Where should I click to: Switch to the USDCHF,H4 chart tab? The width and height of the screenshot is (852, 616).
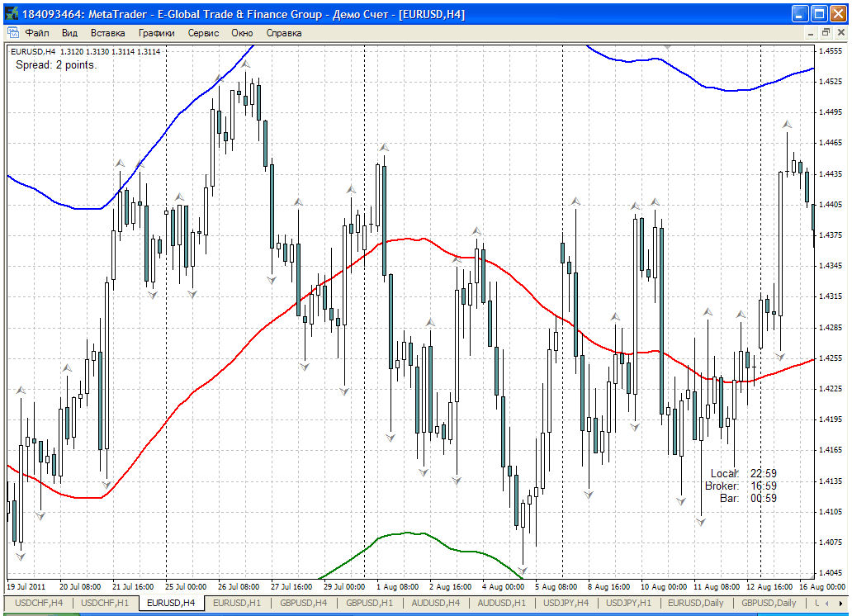coord(39,603)
